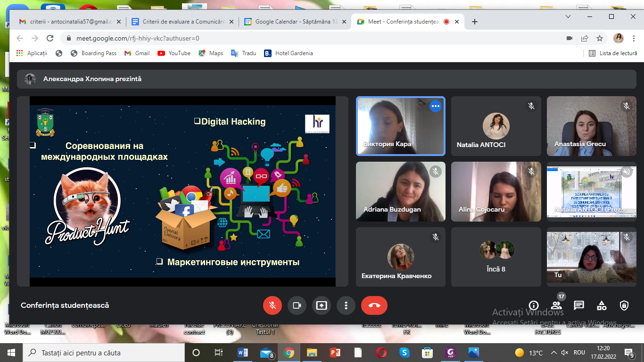This screenshot has width=644, height=362.
Task: Open Lista de lectură reading list
Action: coord(613,53)
